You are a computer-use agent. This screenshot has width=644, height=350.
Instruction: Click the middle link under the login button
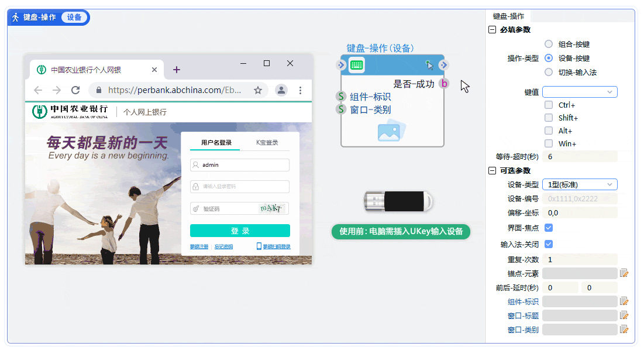click(x=223, y=246)
